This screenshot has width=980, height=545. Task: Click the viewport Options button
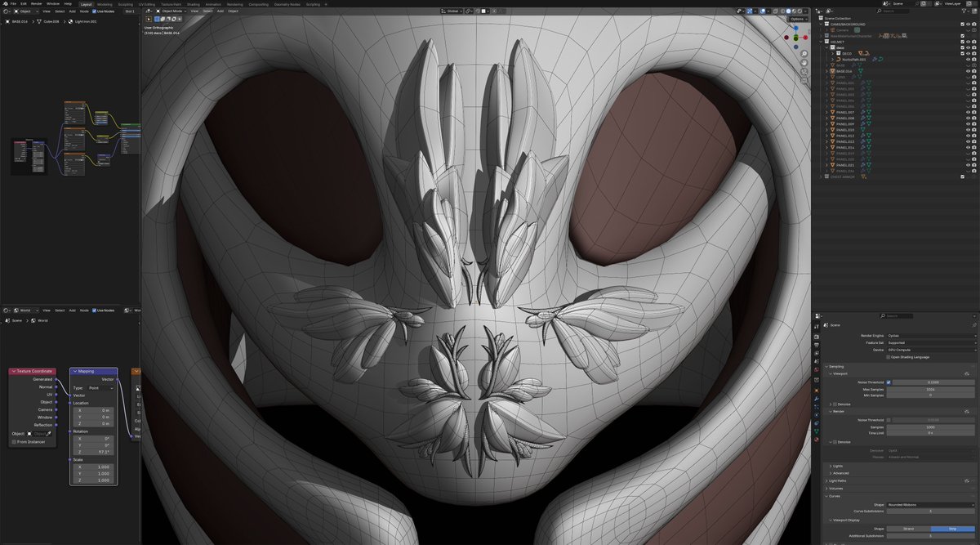pos(799,19)
